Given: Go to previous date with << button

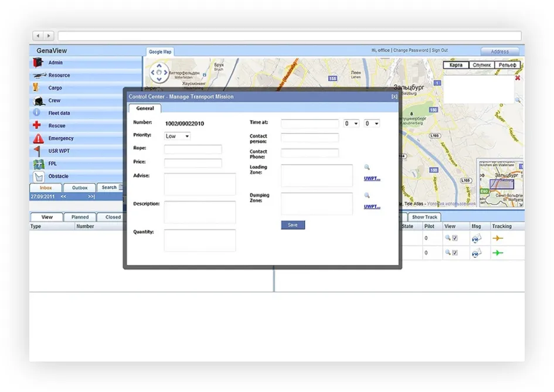Looking at the screenshot, I should click(63, 197).
